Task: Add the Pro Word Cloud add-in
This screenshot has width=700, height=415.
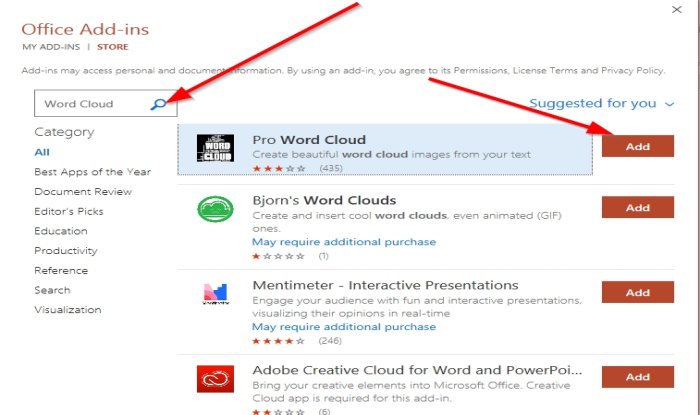Action: tap(638, 146)
